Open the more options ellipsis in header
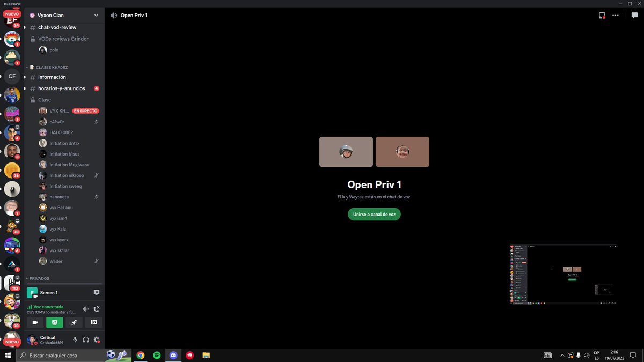This screenshot has width=644, height=362. (616, 16)
